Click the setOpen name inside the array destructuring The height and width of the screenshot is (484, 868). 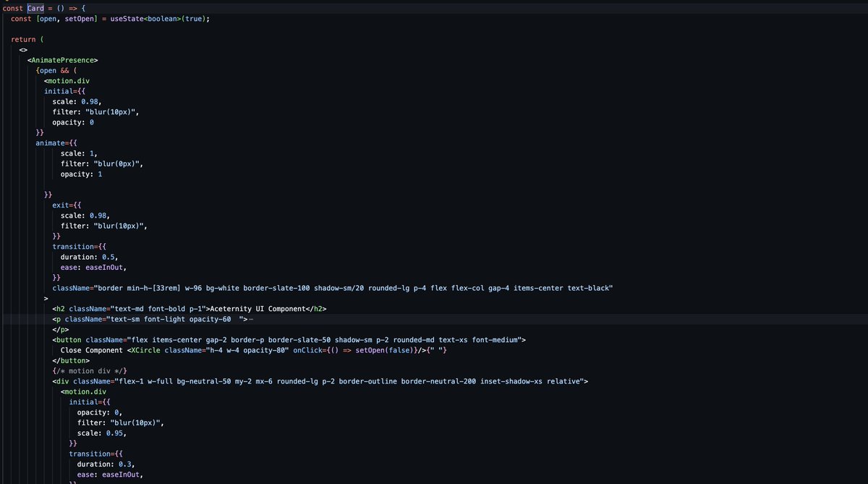point(78,18)
